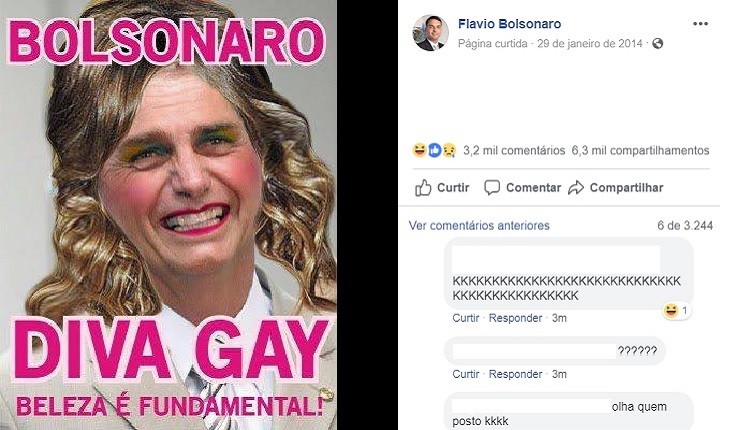Open the three-dots post options menu

point(700,24)
